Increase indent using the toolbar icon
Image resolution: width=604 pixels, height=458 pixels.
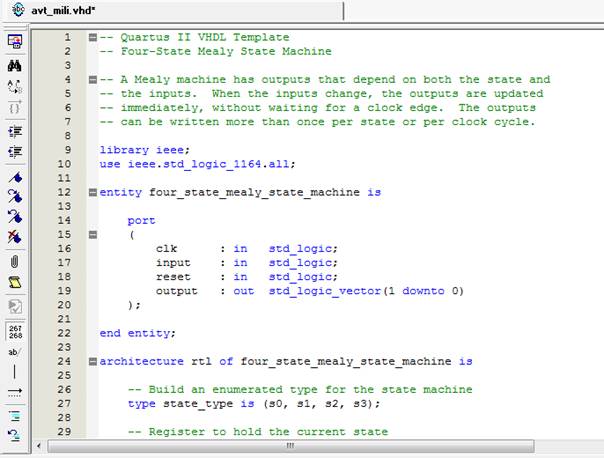coord(15,130)
